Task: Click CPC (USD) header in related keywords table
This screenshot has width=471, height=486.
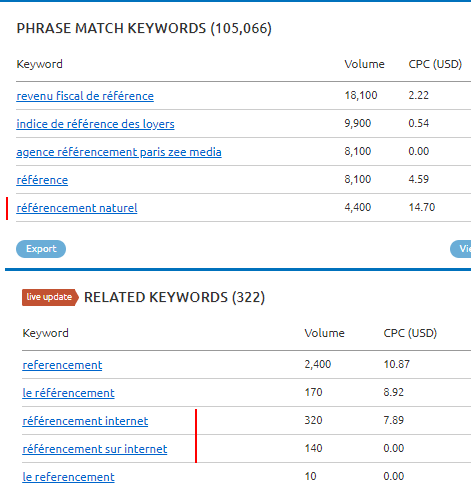Action: [410, 333]
